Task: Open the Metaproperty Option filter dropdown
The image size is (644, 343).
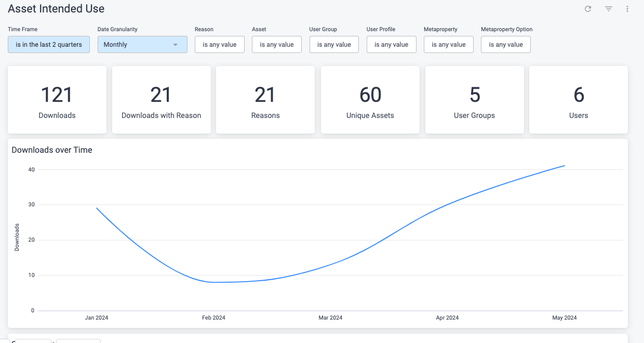Action: 505,44
